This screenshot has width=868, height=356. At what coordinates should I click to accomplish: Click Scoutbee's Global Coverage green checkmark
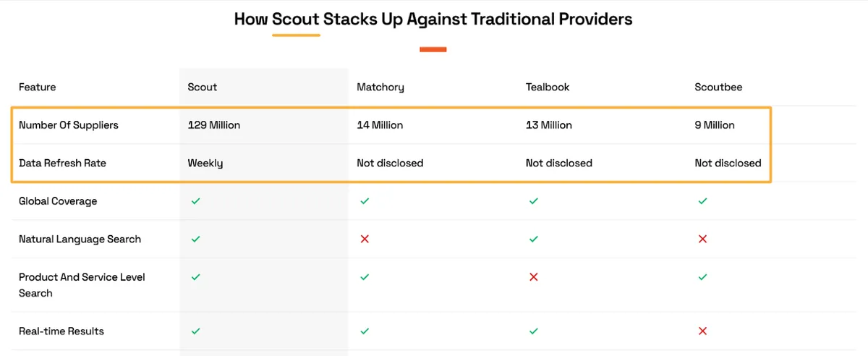(702, 201)
